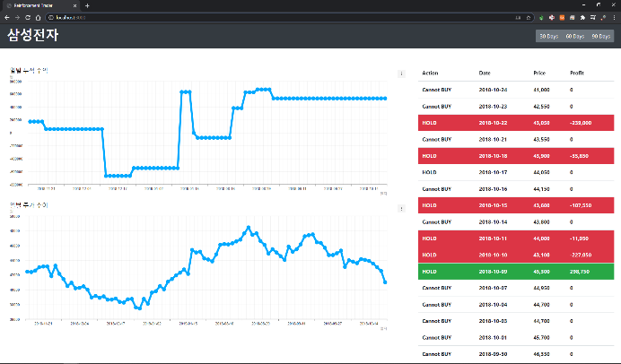Select the 60 Days range button
Screen dimensions: 621x364
(574, 36)
